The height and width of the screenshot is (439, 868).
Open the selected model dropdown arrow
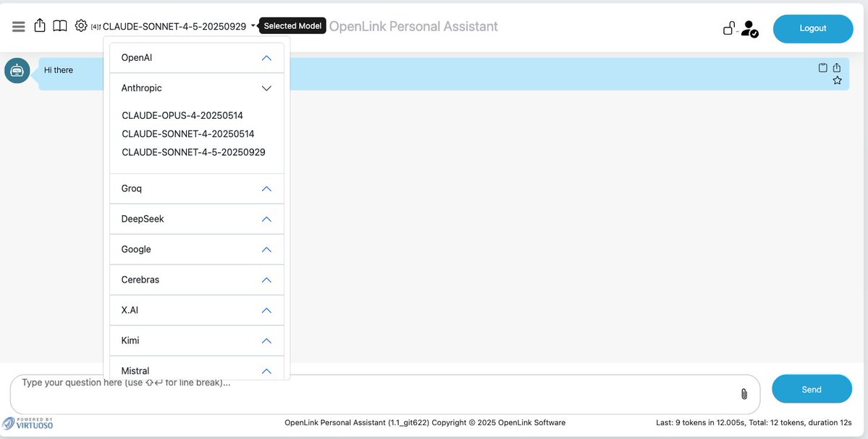pos(253,25)
